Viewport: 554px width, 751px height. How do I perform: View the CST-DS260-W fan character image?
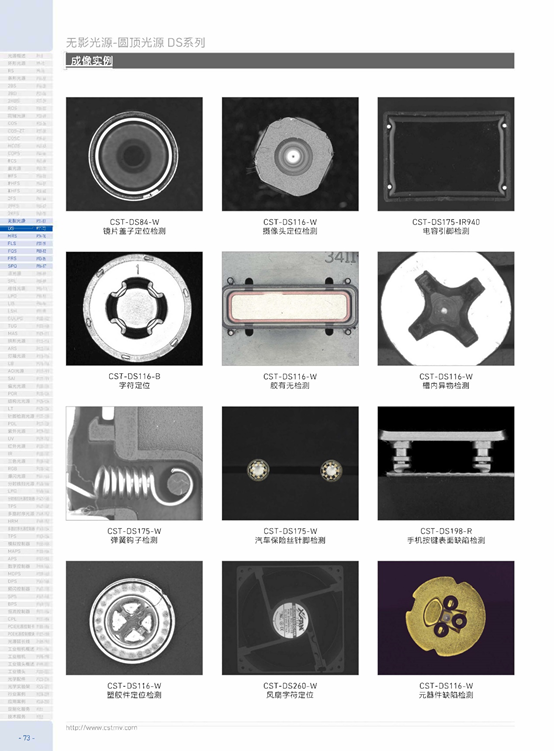point(290,618)
